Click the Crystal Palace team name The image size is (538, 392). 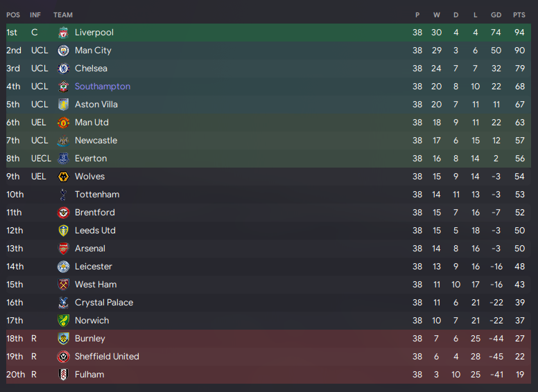tap(104, 303)
